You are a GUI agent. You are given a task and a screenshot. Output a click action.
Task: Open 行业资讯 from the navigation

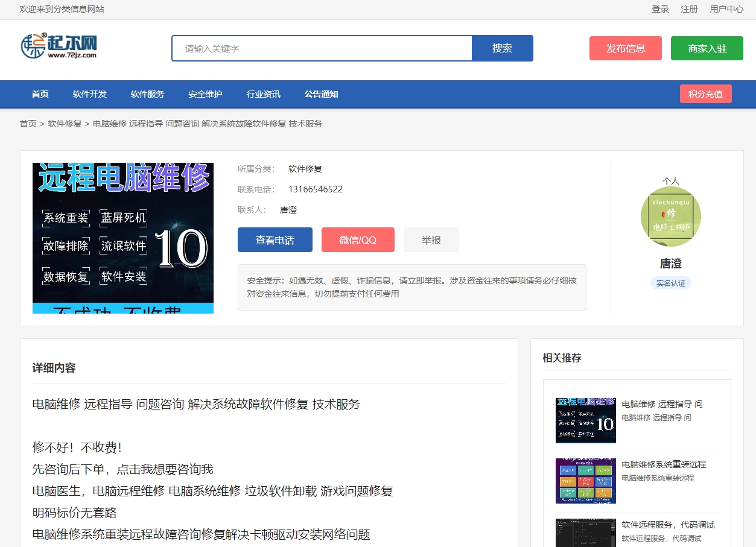[x=263, y=94]
